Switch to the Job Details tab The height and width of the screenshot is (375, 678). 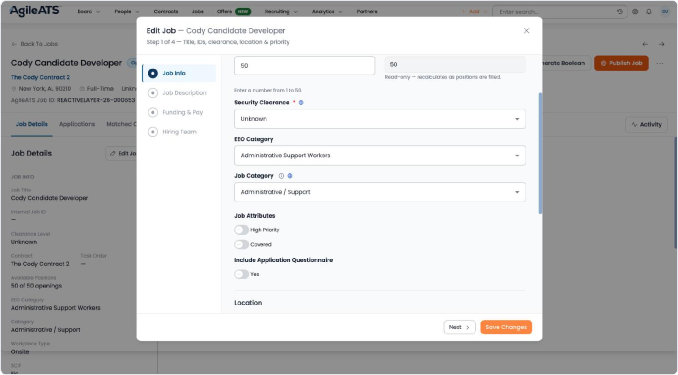pos(32,124)
